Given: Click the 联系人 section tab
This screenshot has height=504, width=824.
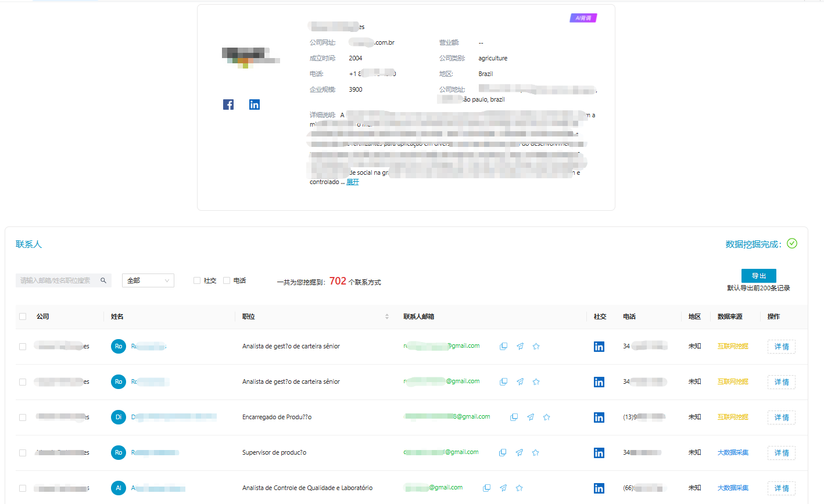Looking at the screenshot, I should click(x=28, y=244).
